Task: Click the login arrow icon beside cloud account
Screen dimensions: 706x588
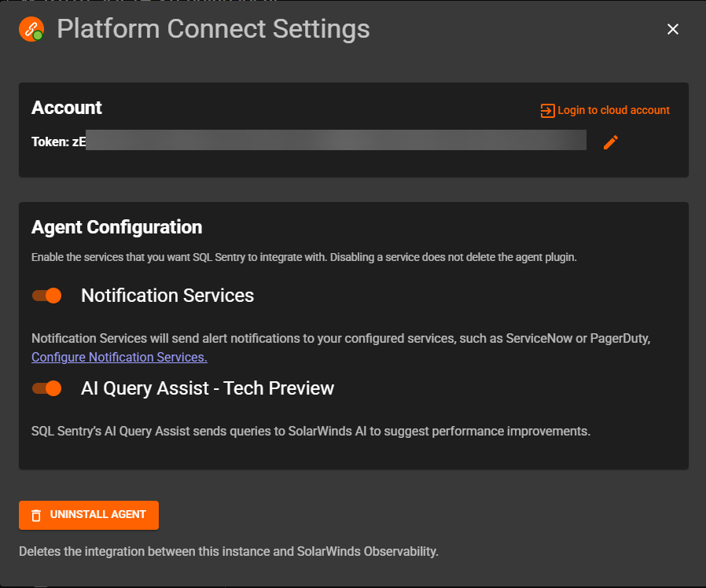Action: click(547, 111)
